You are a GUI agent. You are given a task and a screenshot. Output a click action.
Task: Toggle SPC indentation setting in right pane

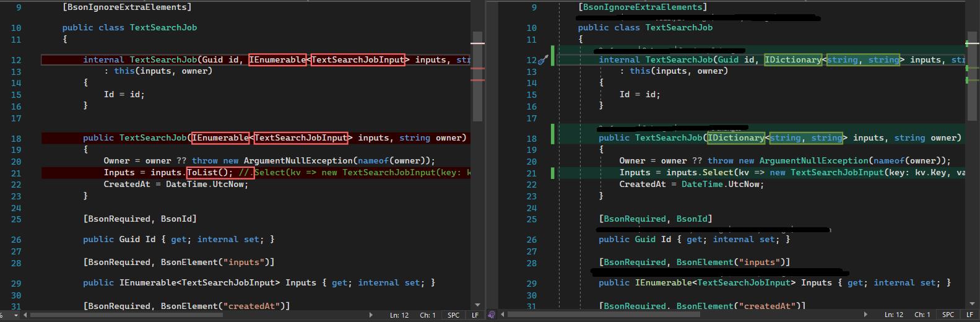[x=948, y=315]
